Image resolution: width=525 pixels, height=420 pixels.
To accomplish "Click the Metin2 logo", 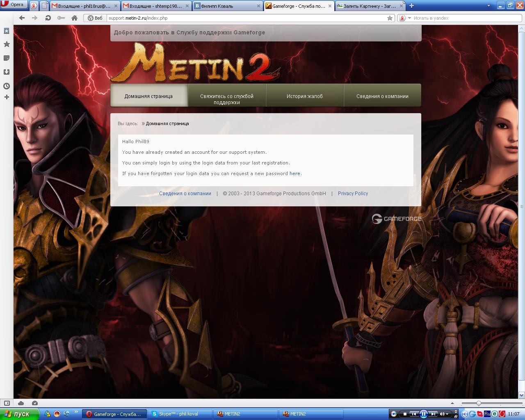I will point(195,62).
